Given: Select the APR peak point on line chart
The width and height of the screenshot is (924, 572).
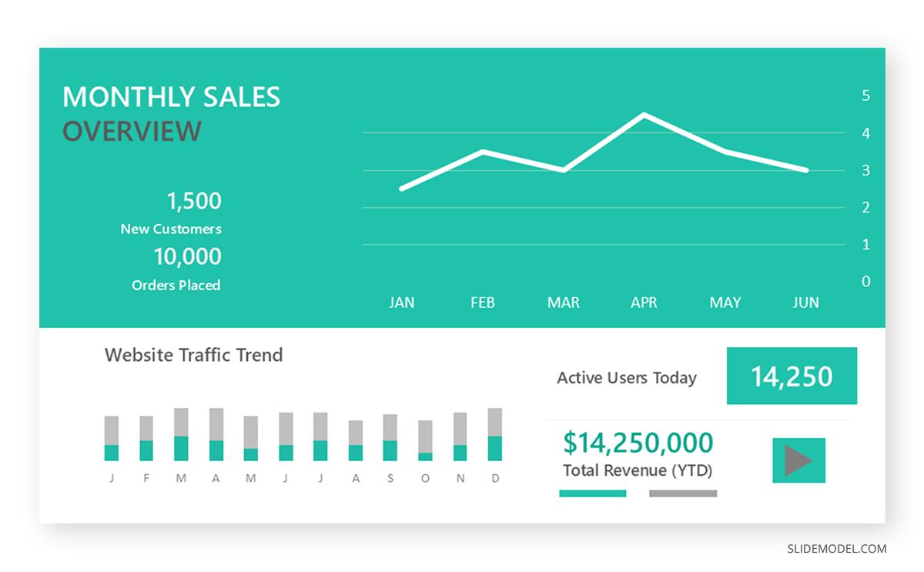Looking at the screenshot, I should pos(644,115).
